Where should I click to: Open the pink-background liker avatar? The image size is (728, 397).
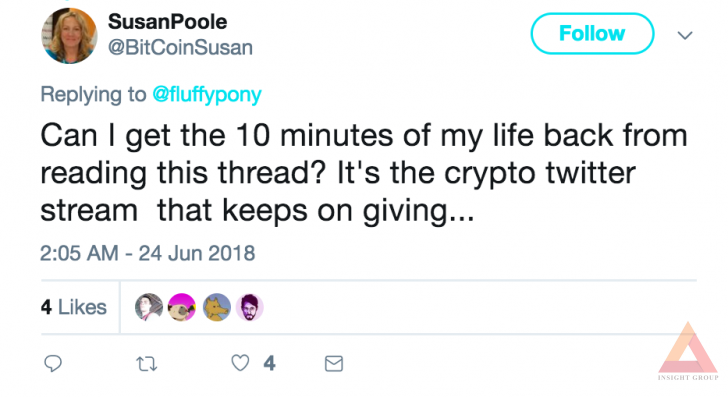(x=182, y=307)
